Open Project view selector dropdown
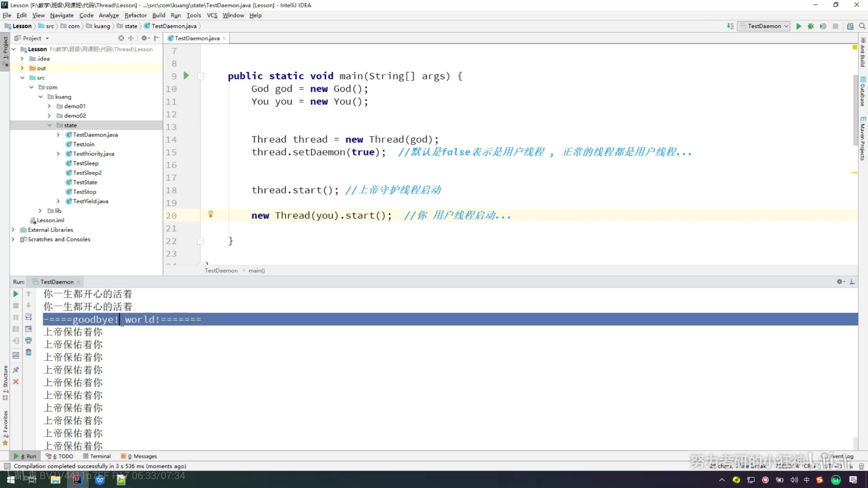The width and height of the screenshot is (868, 488). tap(32, 38)
